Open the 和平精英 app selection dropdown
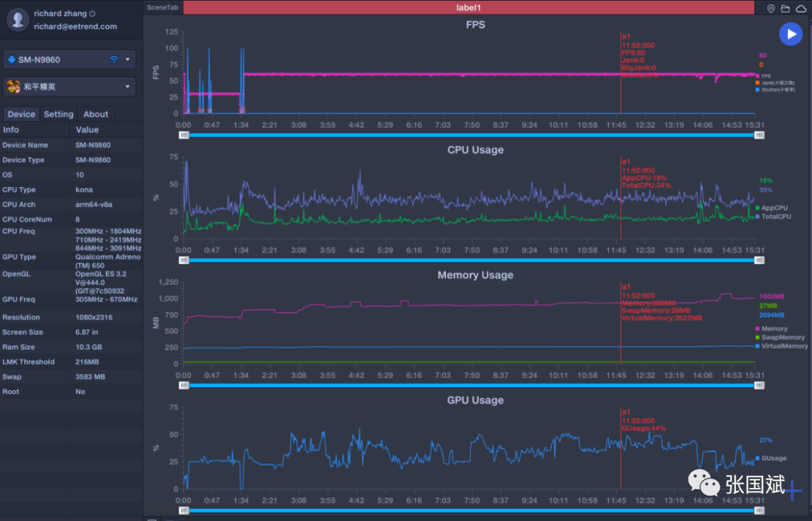This screenshot has width=812, height=521. tap(128, 86)
